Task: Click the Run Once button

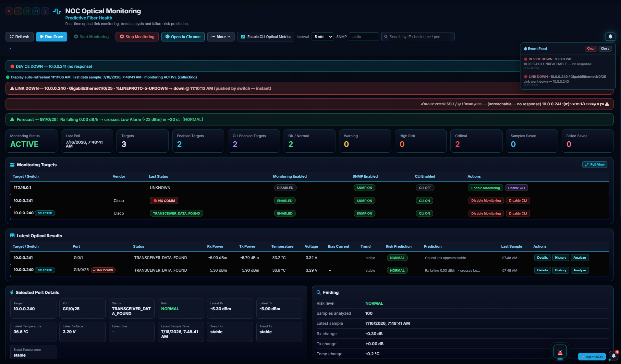Action: [52, 37]
